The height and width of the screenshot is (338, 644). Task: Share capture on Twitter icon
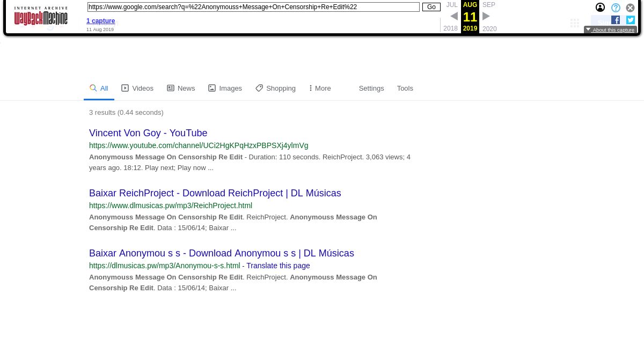pyautogui.click(x=631, y=20)
